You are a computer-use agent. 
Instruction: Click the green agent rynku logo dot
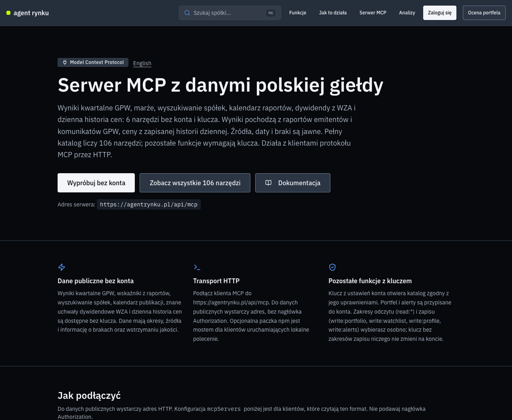[x=8, y=13]
